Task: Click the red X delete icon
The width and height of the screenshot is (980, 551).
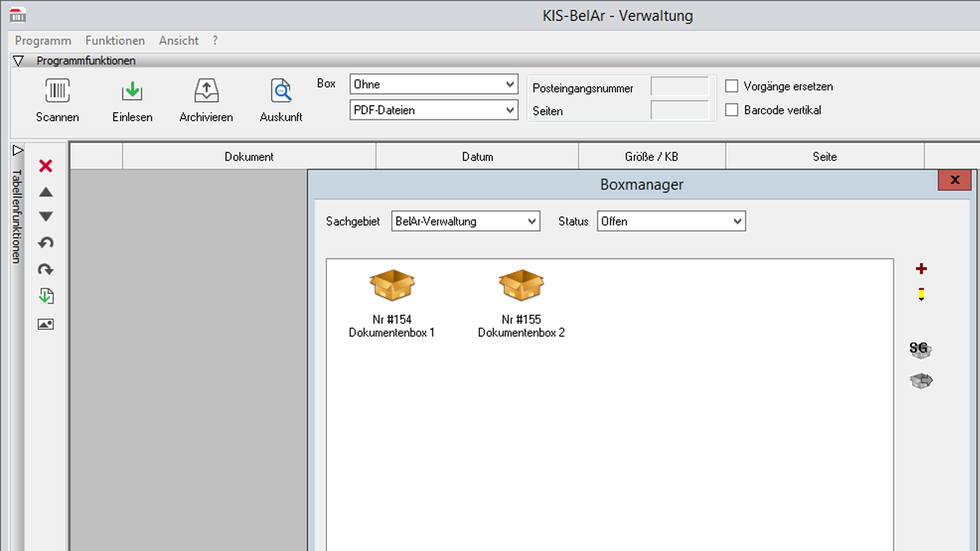Action: [45, 166]
